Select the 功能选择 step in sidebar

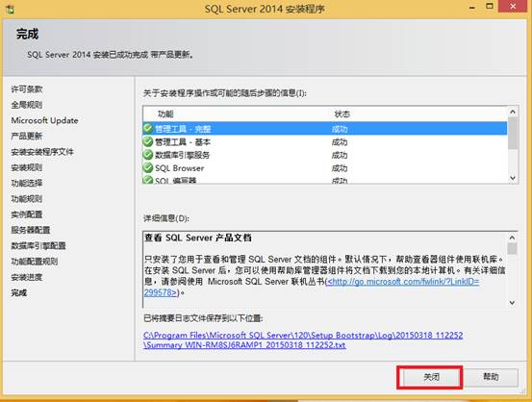pos(27,183)
